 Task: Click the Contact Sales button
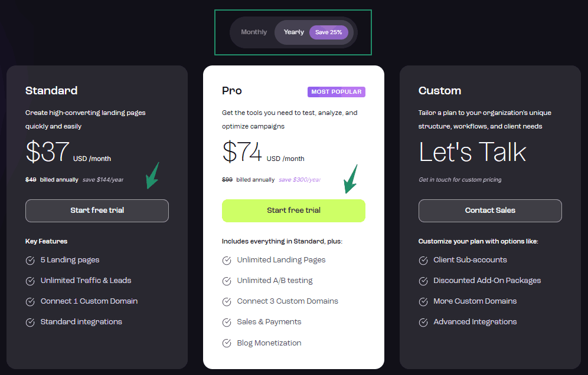(490, 210)
